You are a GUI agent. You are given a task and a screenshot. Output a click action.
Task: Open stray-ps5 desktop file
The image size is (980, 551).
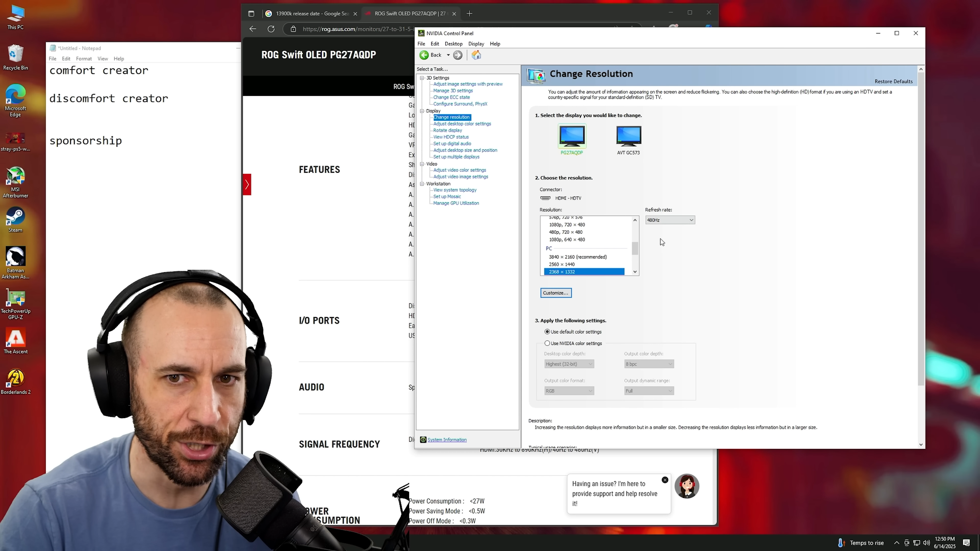point(15,142)
